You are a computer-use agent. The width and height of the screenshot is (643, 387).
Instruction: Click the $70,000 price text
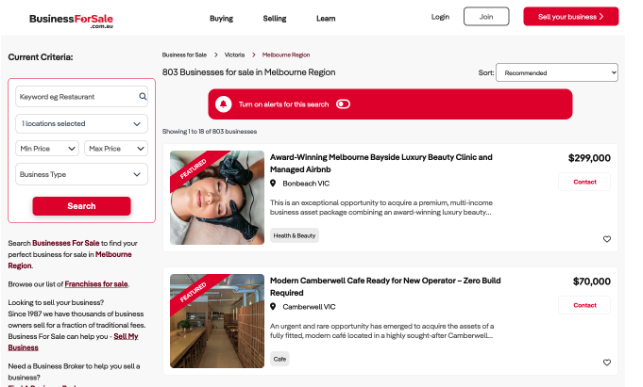591,281
